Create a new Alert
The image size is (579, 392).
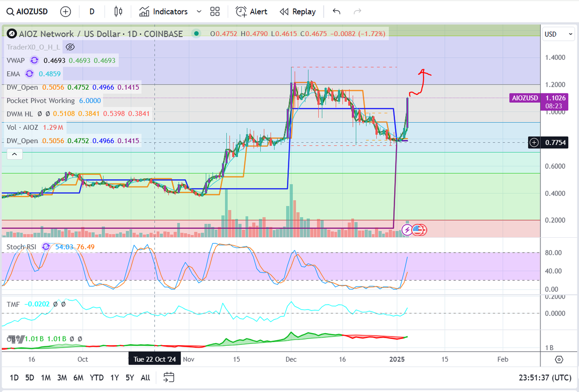click(x=251, y=12)
